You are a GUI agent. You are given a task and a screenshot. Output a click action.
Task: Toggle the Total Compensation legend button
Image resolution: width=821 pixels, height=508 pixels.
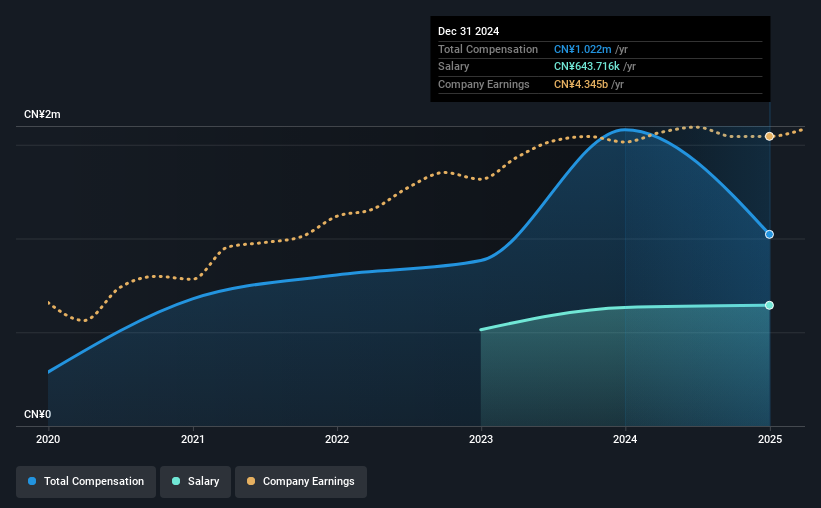tap(86, 482)
